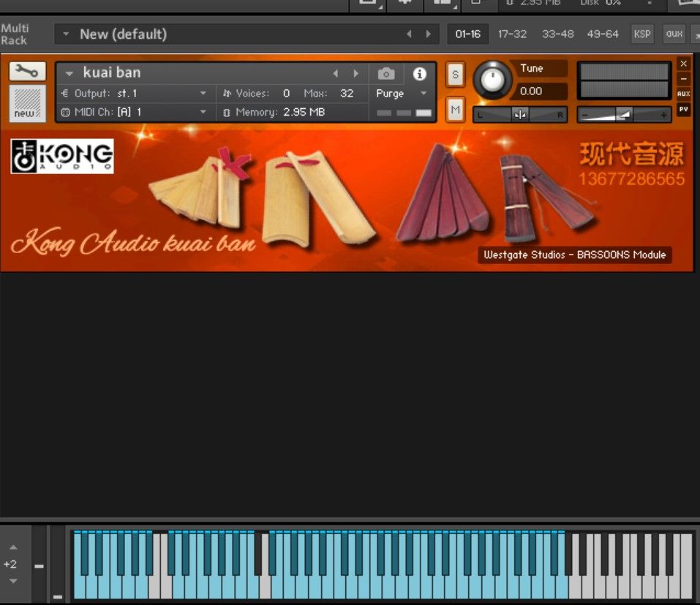Toggle the PV button
Viewport: 700px width, 605px height.
pos(683,109)
